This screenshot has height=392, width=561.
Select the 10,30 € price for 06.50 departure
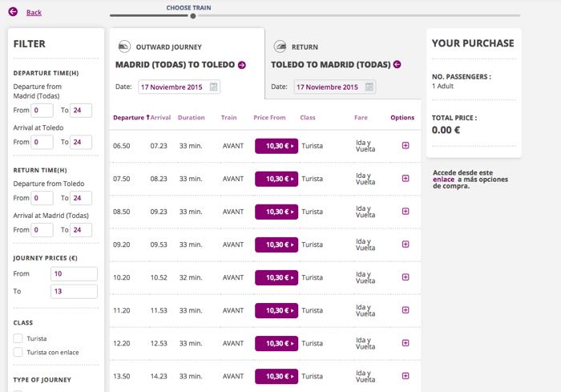click(276, 146)
